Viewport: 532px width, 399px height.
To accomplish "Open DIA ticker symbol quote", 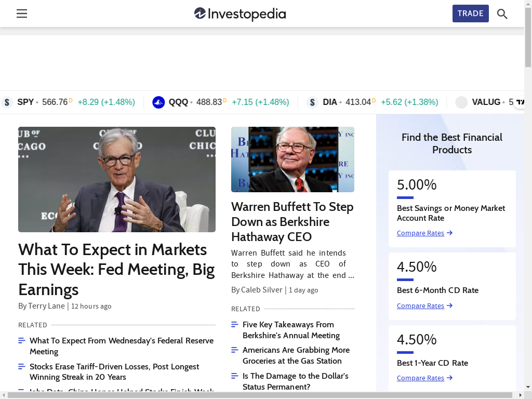I will (330, 102).
